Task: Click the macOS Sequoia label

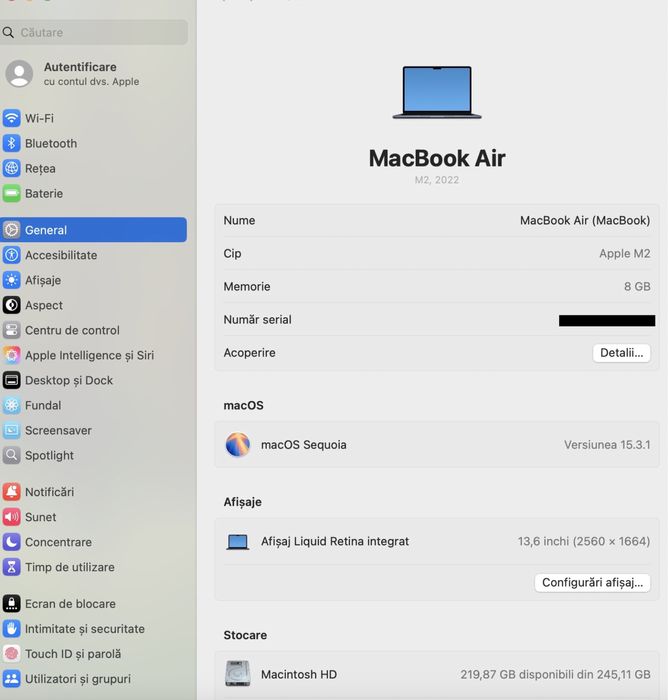Action: 304,445
